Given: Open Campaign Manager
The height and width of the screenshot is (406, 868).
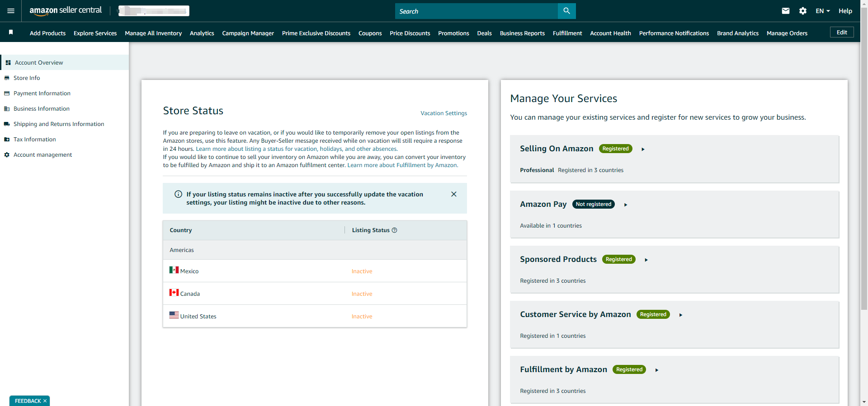Looking at the screenshot, I should (248, 33).
